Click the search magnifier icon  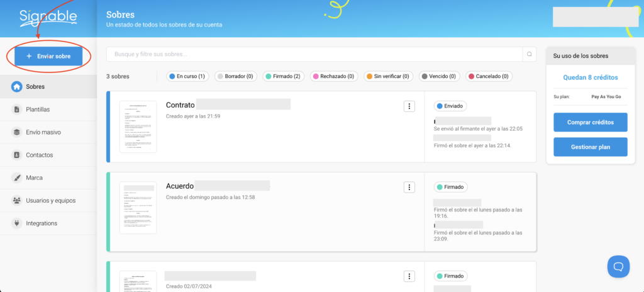tap(530, 54)
